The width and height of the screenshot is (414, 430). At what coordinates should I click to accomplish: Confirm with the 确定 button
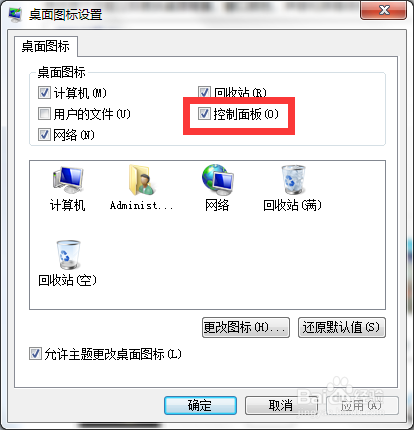tap(200, 405)
